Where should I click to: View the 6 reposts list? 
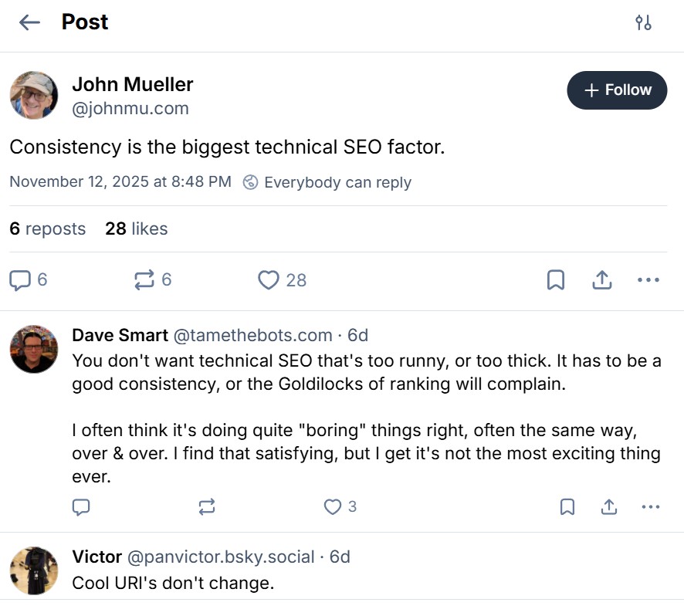48,228
